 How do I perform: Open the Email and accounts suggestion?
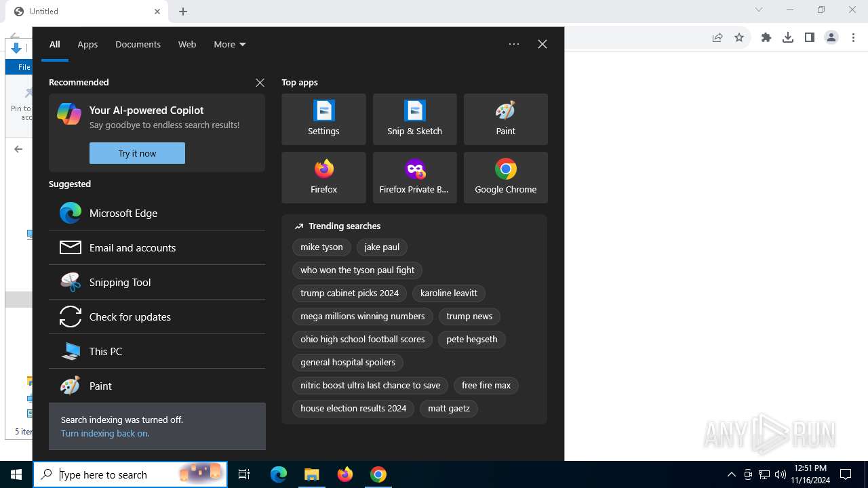pyautogui.click(x=157, y=247)
